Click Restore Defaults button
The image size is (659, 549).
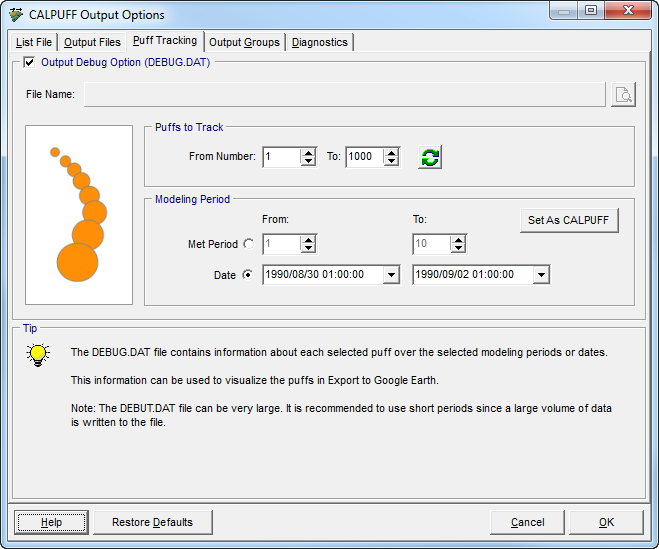pos(153,522)
